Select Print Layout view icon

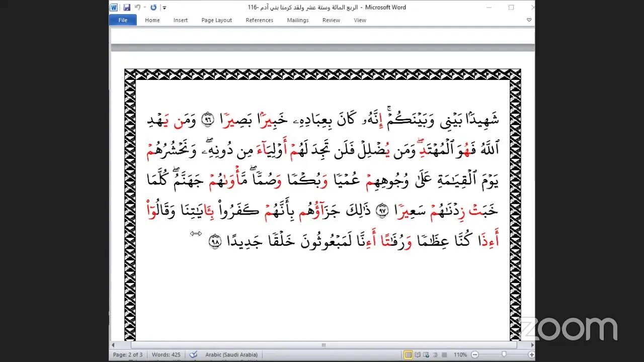(x=409, y=354)
